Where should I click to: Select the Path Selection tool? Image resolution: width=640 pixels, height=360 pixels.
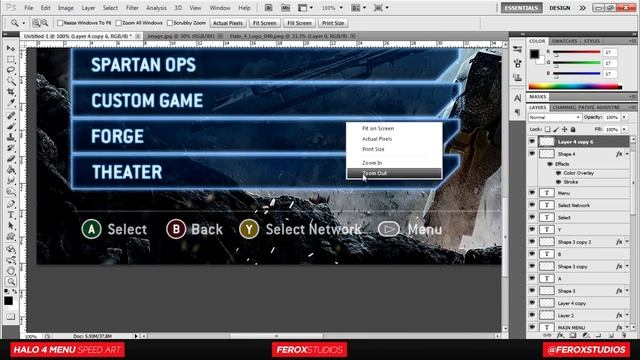11,226
